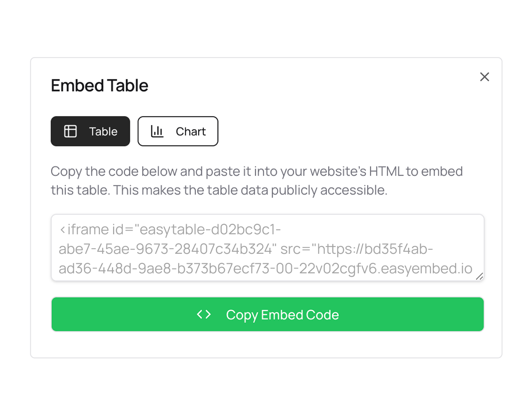
Task: Click the Embed Table heading
Action: [x=100, y=86]
